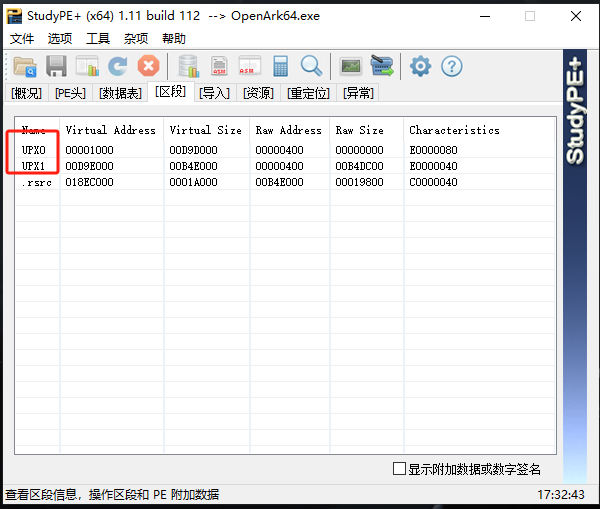
Task: Open file with the folder icon
Action: (x=25, y=66)
